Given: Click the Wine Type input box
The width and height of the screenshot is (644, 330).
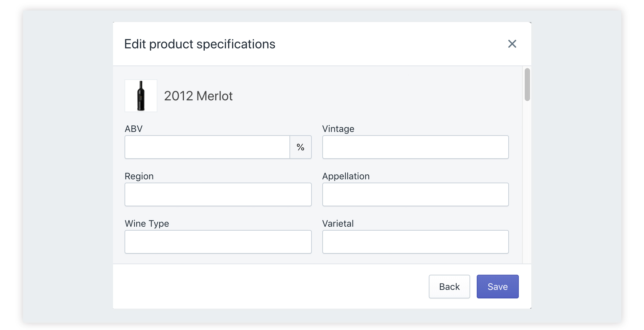Looking at the screenshot, I should pos(218,242).
